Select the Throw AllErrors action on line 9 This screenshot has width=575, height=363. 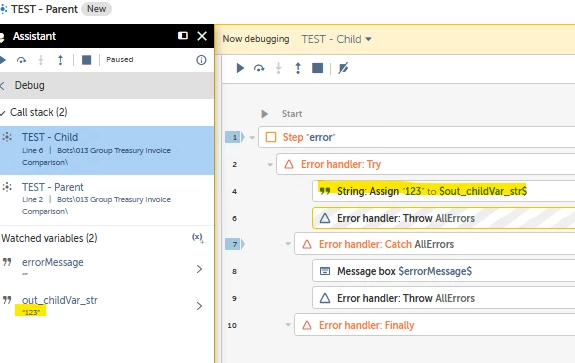point(444,298)
